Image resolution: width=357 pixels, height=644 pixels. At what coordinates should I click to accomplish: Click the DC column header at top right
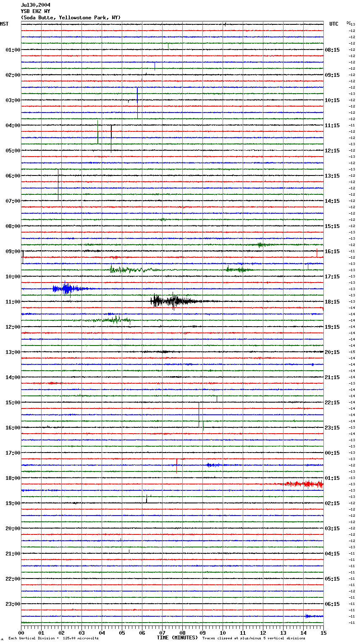click(349, 23)
